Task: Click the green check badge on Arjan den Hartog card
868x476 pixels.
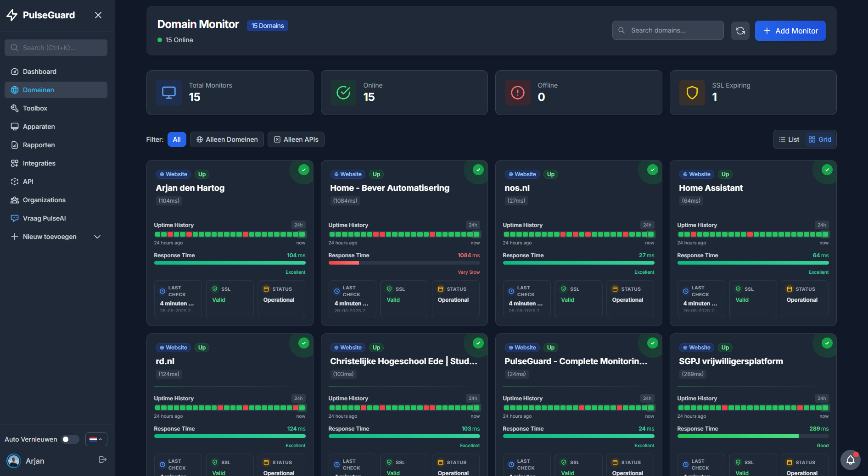Action: pos(304,170)
